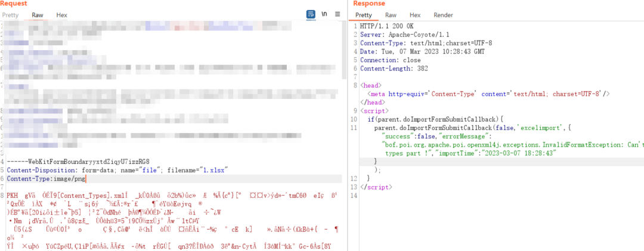This screenshot has width=644, height=251.
Task: Click the closing </script> tag
Action: (376, 187)
